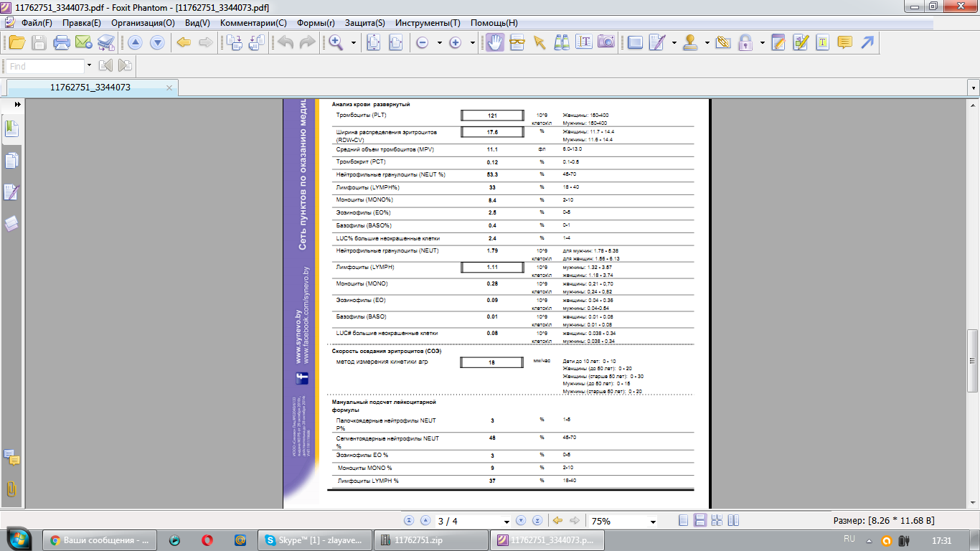Enable continuous page layout in status bar
This screenshot has height=551, width=980.
699,521
